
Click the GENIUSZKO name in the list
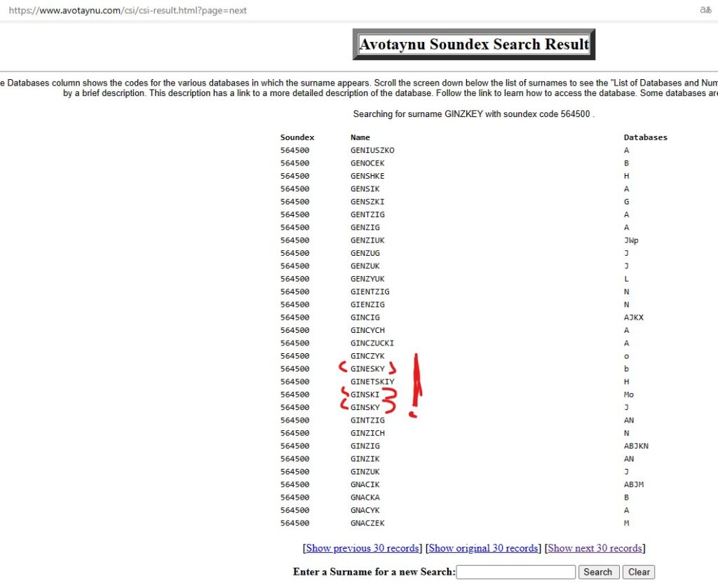(x=372, y=150)
